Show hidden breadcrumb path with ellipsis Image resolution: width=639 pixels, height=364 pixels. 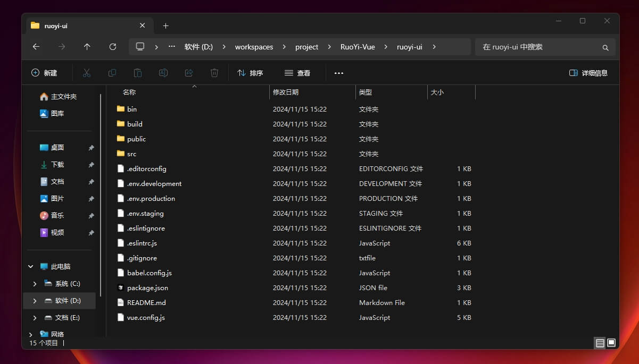[x=171, y=47]
